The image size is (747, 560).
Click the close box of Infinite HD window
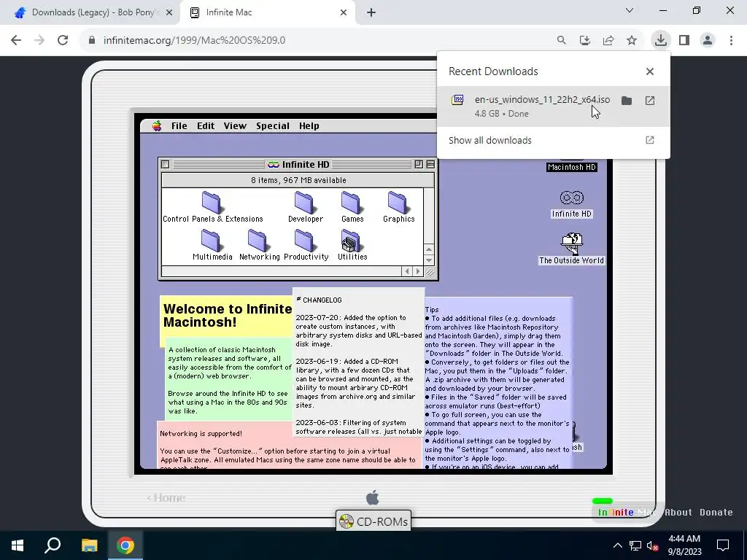click(166, 164)
